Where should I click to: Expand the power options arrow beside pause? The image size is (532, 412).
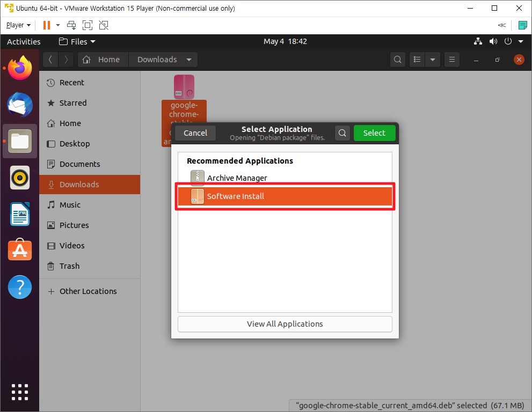(x=57, y=25)
